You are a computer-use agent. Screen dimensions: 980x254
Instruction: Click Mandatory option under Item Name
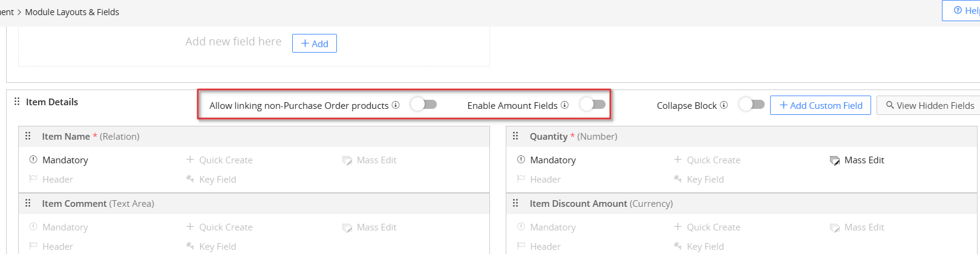[59, 160]
